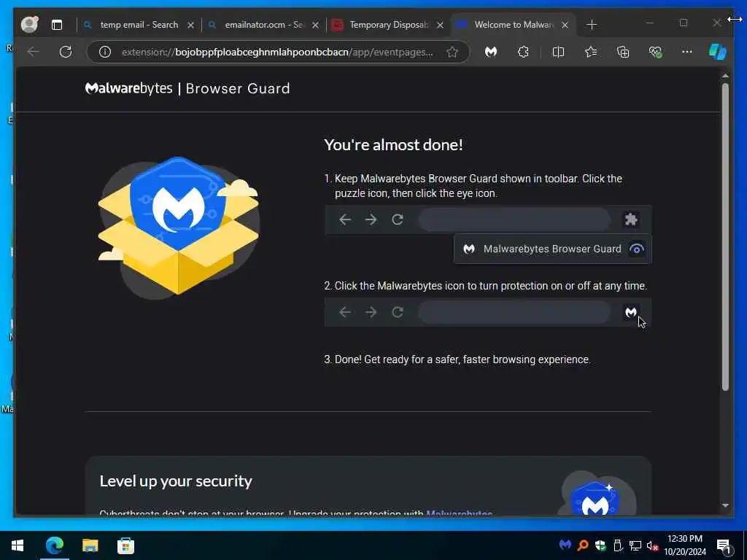Screen dimensions: 747x560
Task: Refresh the current page
Action: [66, 52]
